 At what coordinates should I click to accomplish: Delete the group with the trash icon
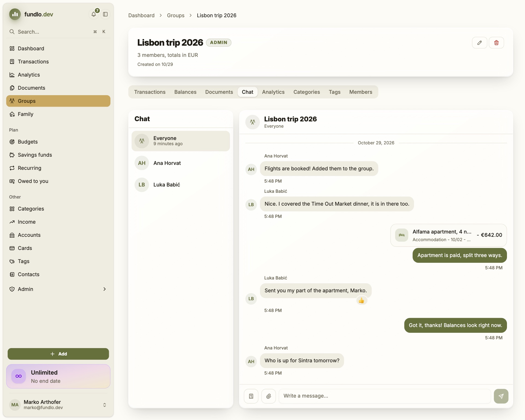point(496,43)
